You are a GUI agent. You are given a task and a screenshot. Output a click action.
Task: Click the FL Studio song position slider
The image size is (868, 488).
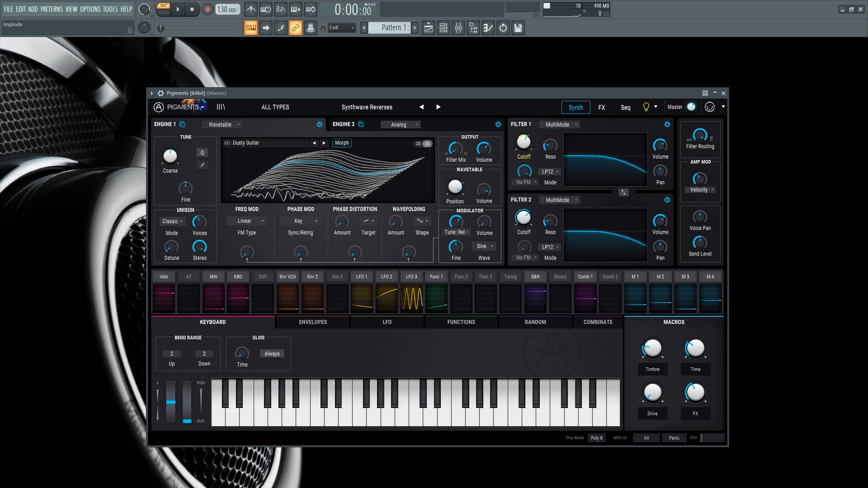pyautogui.click(x=198, y=28)
